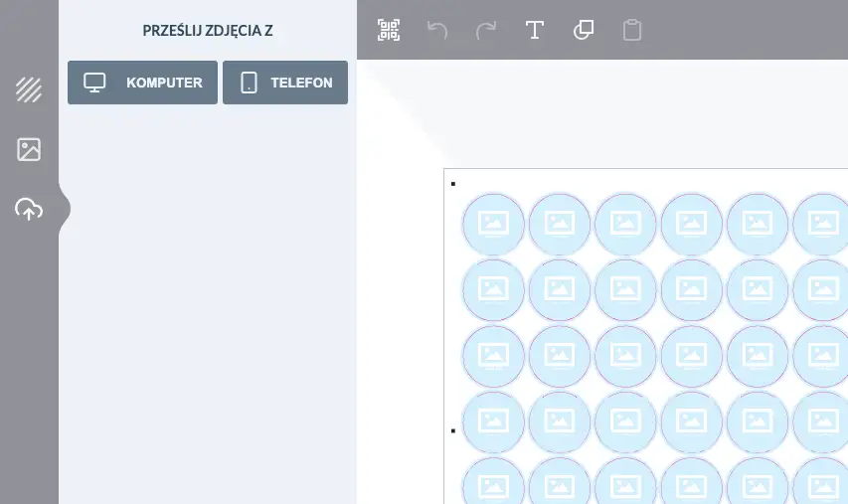Undo the last action

pos(437,30)
